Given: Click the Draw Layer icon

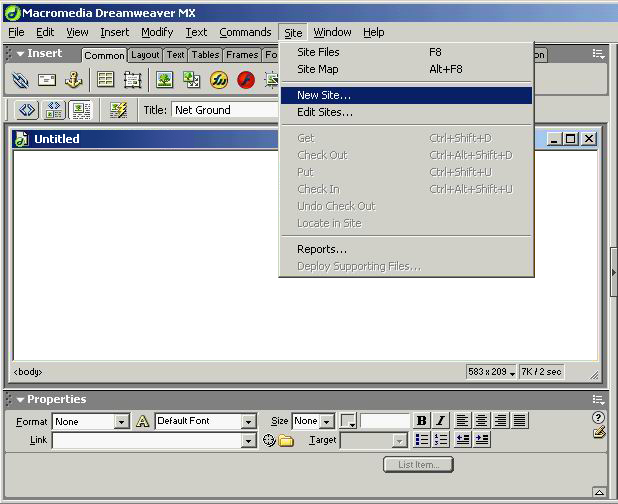Looking at the screenshot, I should click(x=132, y=80).
